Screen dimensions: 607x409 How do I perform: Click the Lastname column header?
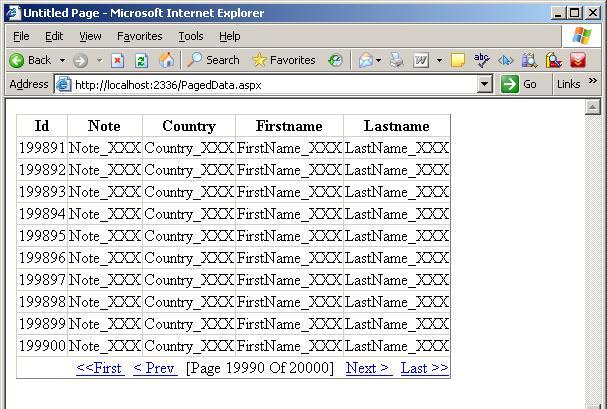tap(397, 126)
